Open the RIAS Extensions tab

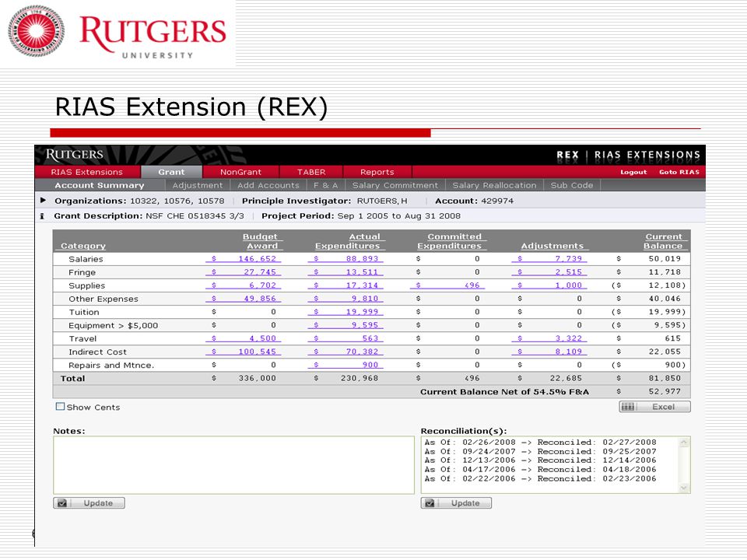86,172
